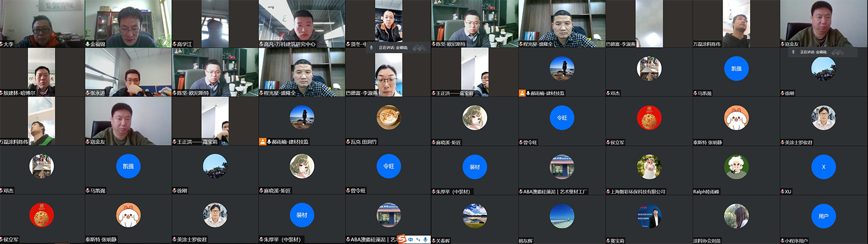Click the 关春辉 name label
Image resolution: width=868 pixels, height=244 pixels.
(443, 240)
